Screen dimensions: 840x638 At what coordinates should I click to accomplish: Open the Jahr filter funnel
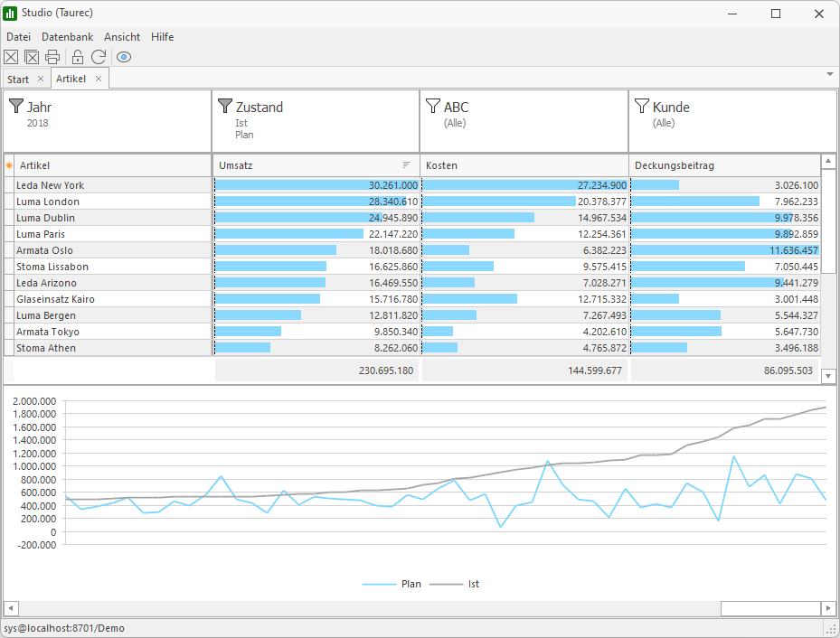pyautogui.click(x=16, y=107)
